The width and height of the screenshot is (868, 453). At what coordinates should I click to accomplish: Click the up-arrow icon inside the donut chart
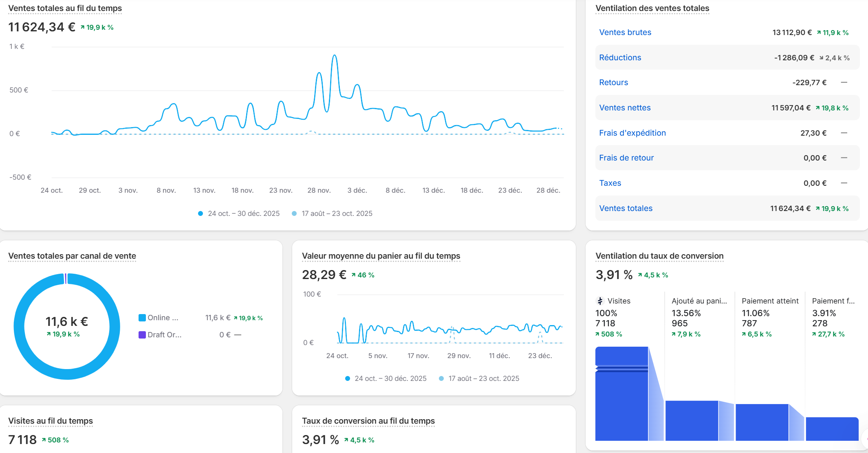coord(48,334)
